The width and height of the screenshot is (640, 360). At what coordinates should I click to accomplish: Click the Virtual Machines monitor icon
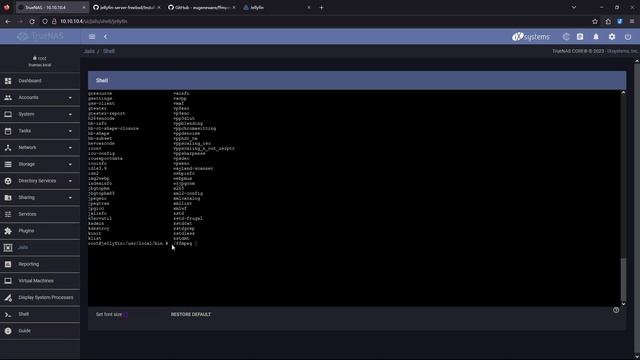pos(8,281)
